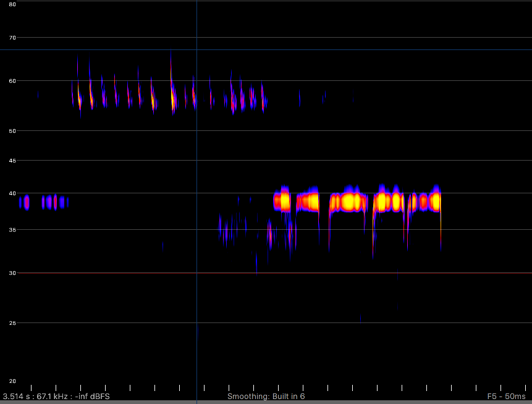Click the 50 kHz frequency axis label
This screenshot has height=404, width=532.
pyautogui.click(x=12, y=130)
